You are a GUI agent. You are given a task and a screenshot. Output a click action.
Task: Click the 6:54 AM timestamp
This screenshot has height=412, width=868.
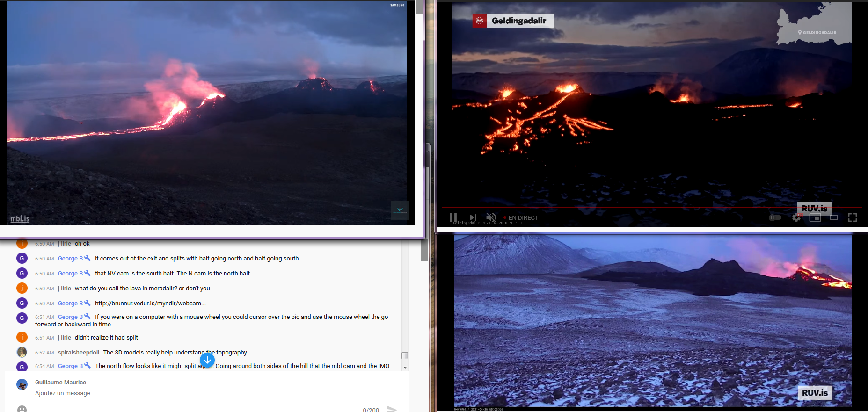[x=44, y=366]
